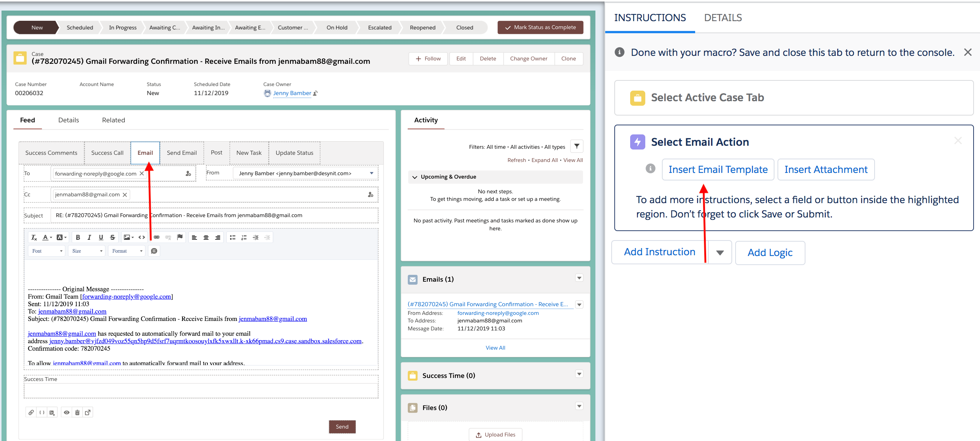Remove jenmabam88@gmail.com from Cc field
Screen dimensions: 980x441
(125, 195)
